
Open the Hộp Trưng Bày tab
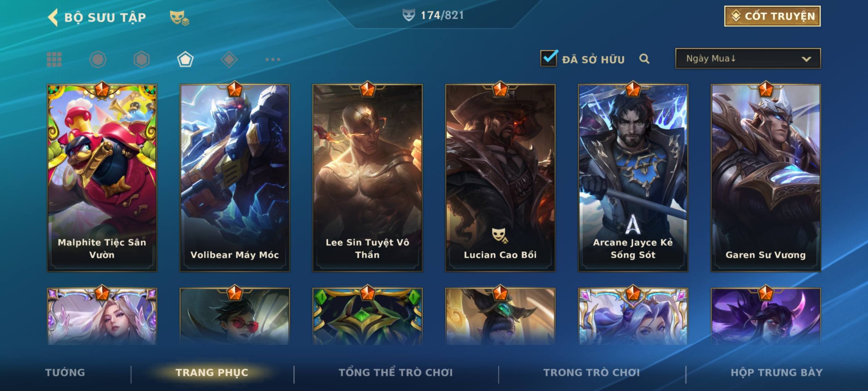(776, 373)
